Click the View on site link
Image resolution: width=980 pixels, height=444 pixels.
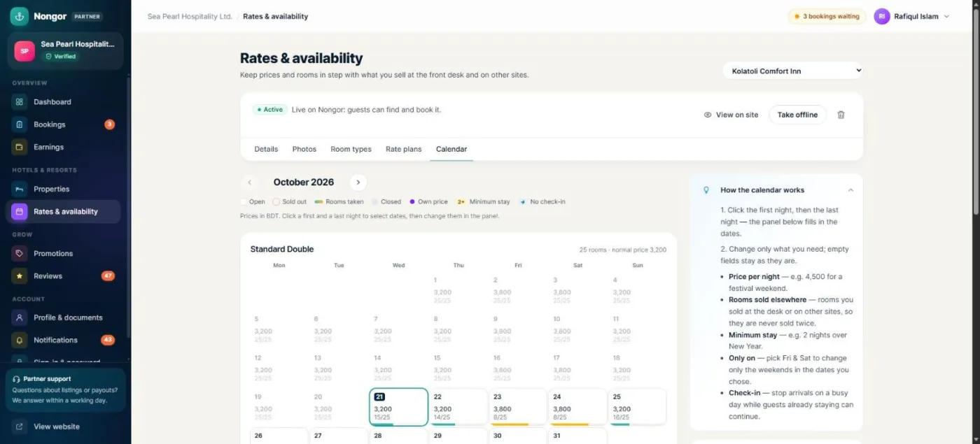[731, 115]
